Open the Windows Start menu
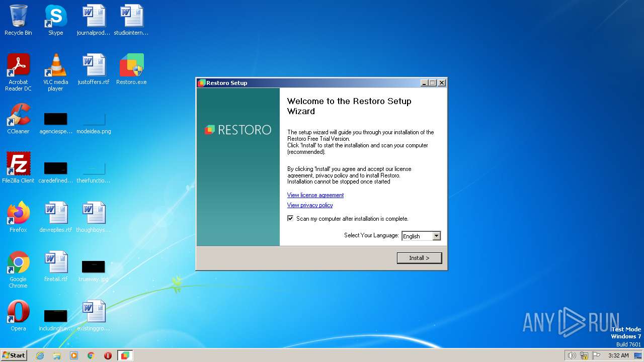This screenshot has height=362, width=644. tap(14, 355)
